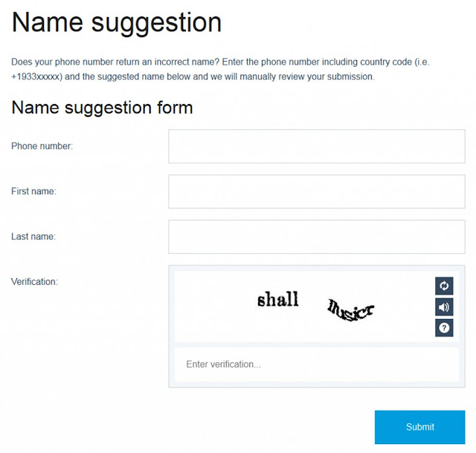The image size is (476, 453).
Task: Click the distorted second captcha word
Action: click(350, 310)
